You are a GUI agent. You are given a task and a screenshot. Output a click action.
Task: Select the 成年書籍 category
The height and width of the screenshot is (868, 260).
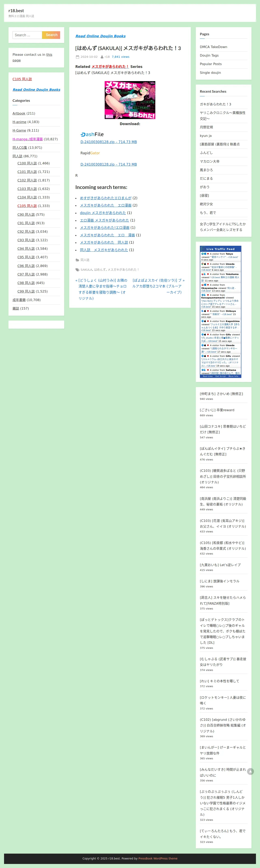pyautogui.click(x=19, y=300)
